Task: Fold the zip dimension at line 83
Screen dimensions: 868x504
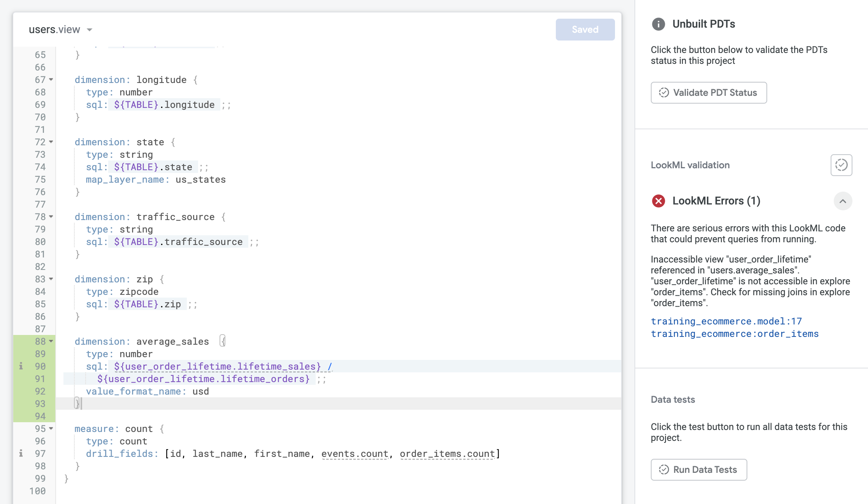Action: (51, 279)
